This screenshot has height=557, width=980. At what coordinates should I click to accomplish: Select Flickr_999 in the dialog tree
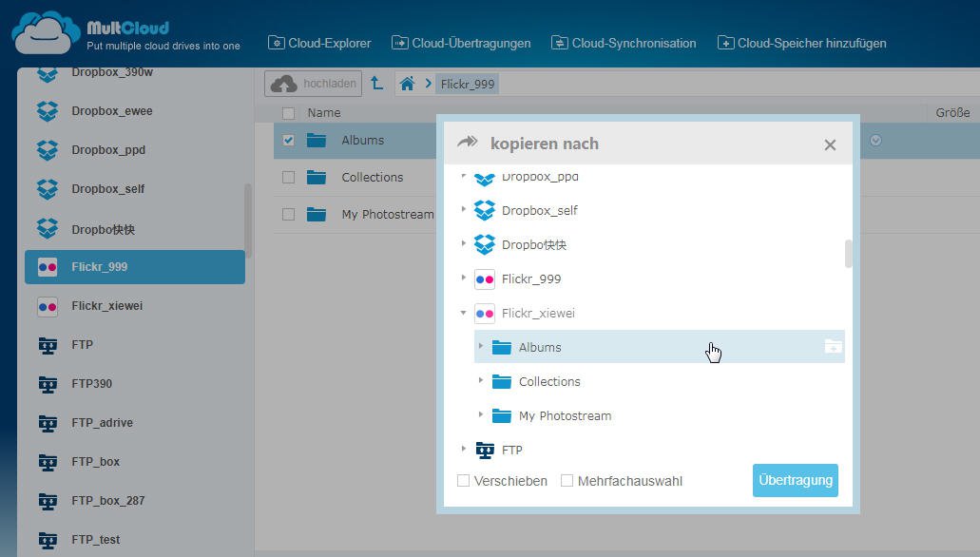pyautogui.click(x=531, y=278)
